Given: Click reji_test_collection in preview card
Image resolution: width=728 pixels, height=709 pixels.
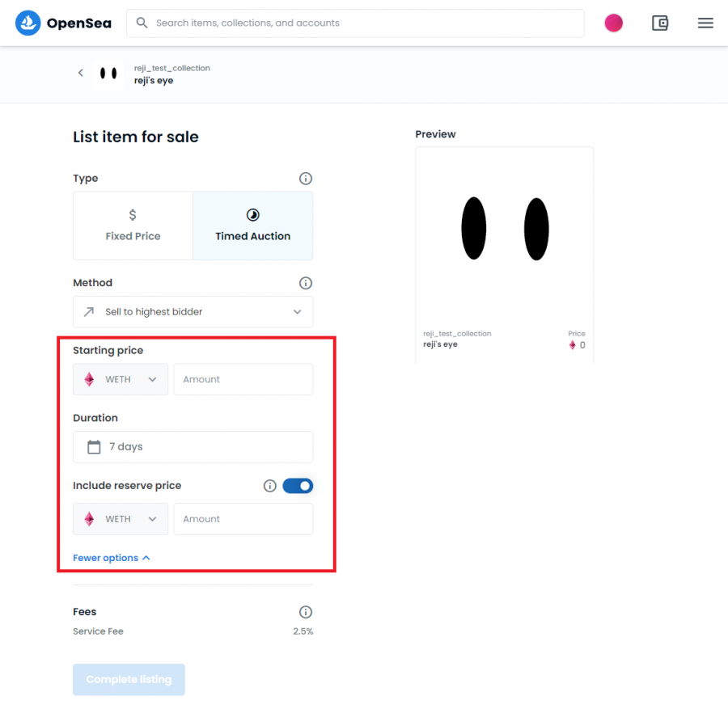Looking at the screenshot, I should [x=457, y=333].
